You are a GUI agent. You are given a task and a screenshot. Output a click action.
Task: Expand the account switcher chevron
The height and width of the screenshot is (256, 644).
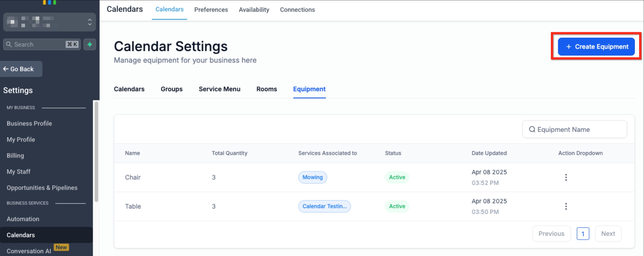pyautogui.click(x=90, y=22)
